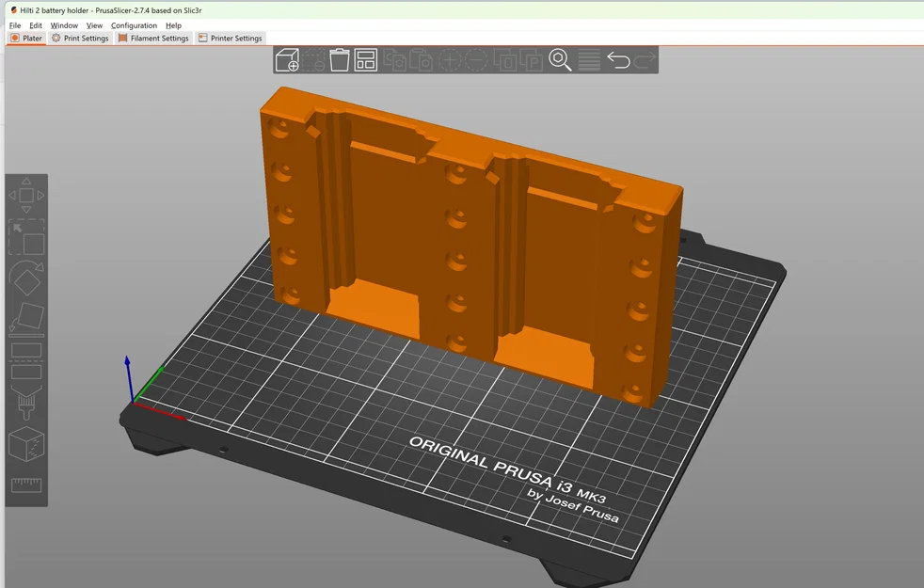Screen dimensions: 924x588
Task: Open the View menu
Action: [x=94, y=25]
